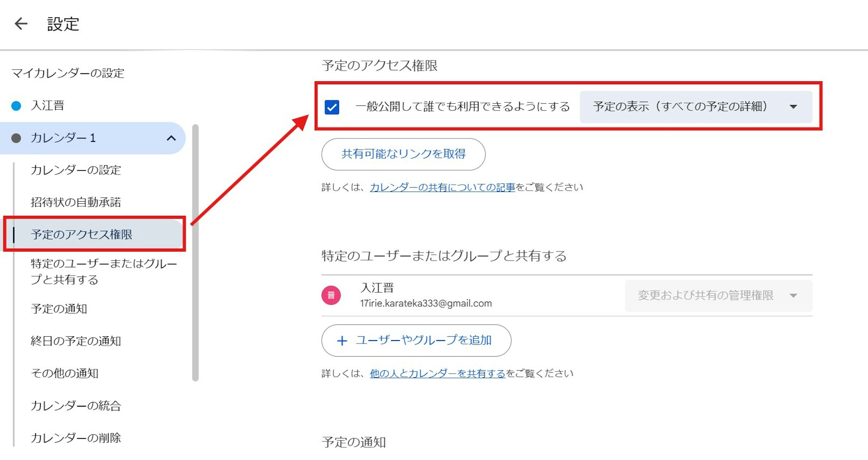Uncheck the 一般公開して誰でも利用できる checkbox
Viewport: 868px width, 460px height.
(x=332, y=107)
